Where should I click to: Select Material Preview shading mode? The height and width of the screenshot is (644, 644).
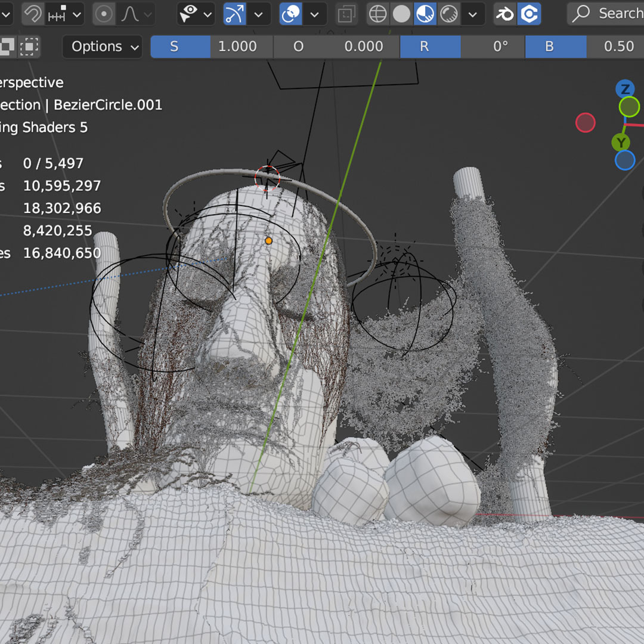pos(425,14)
